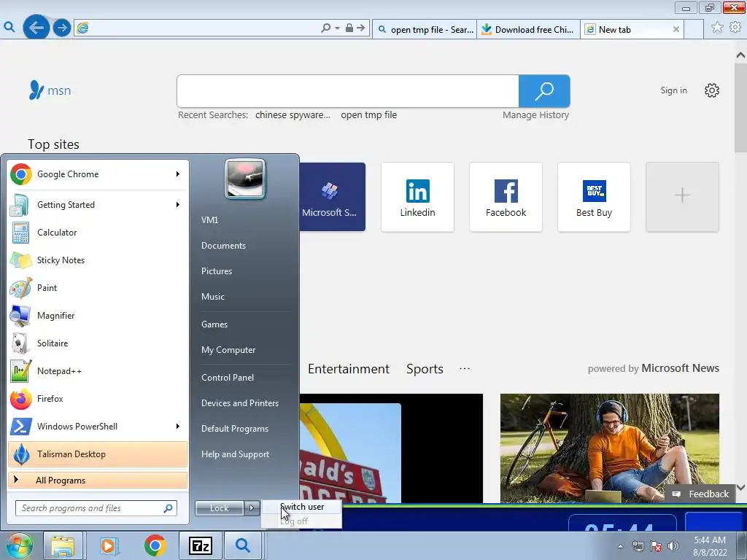Click the clock and date in taskbar
Image resolution: width=747 pixels, height=560 pixels.
coord(710,546)
